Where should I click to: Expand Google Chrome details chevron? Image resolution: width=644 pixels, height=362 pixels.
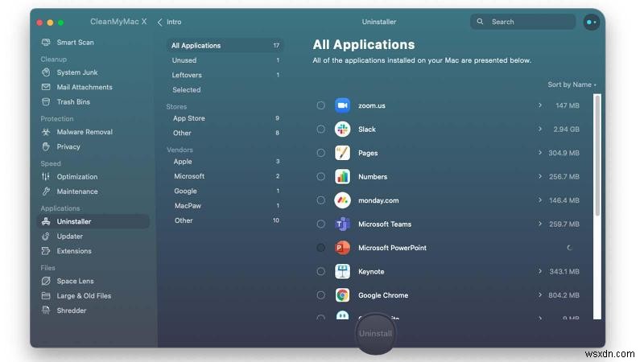pos(539,295)
